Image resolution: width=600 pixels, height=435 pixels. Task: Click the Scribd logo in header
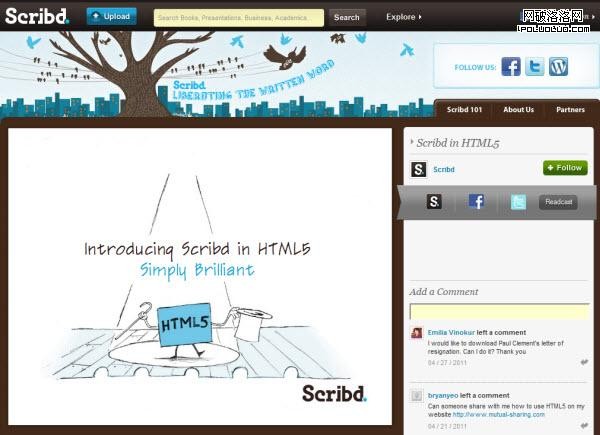(x=37, y=17)
